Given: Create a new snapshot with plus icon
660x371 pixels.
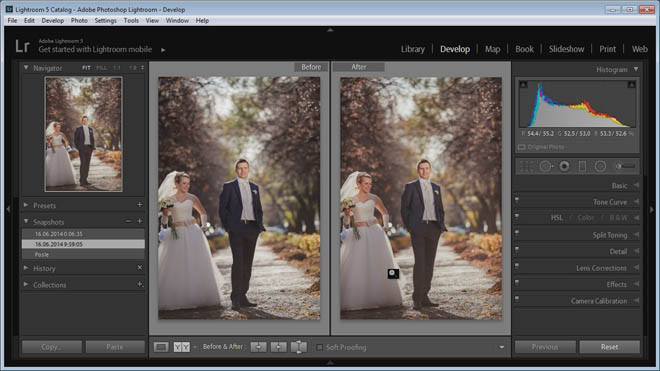Looking at the screenshot, I should click(x=139, y=221).
